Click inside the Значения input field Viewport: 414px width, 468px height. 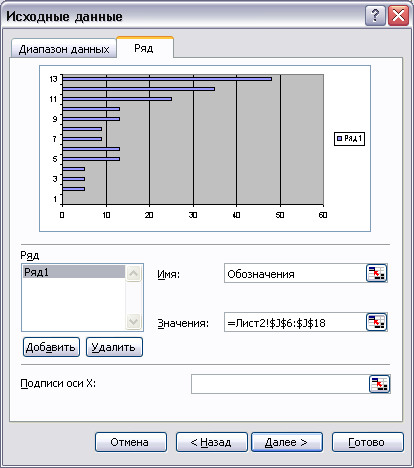tap(295, 322)
